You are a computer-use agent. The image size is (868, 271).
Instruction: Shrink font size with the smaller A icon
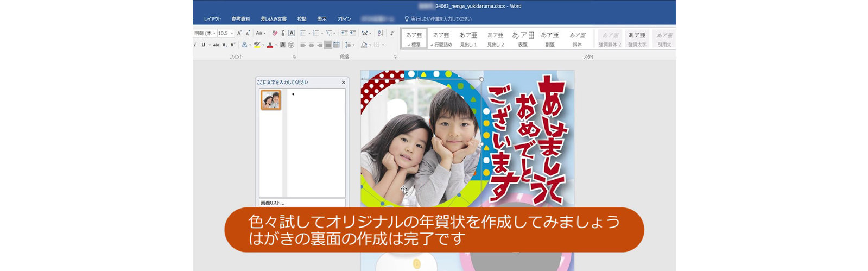click(248, 33)
